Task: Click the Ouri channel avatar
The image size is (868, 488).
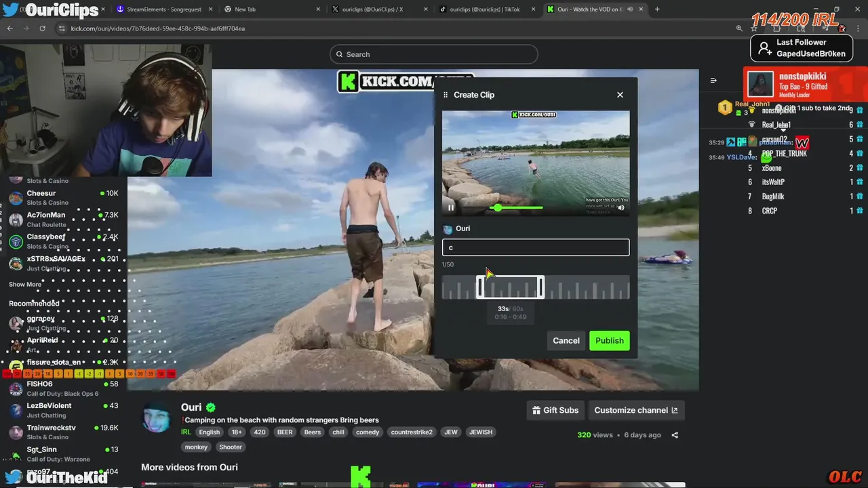Action: click(157, 417)
